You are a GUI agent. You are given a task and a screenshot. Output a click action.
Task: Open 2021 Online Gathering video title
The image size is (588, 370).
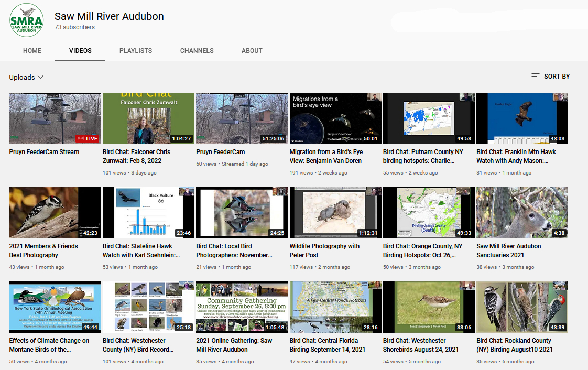pos(234,345)
